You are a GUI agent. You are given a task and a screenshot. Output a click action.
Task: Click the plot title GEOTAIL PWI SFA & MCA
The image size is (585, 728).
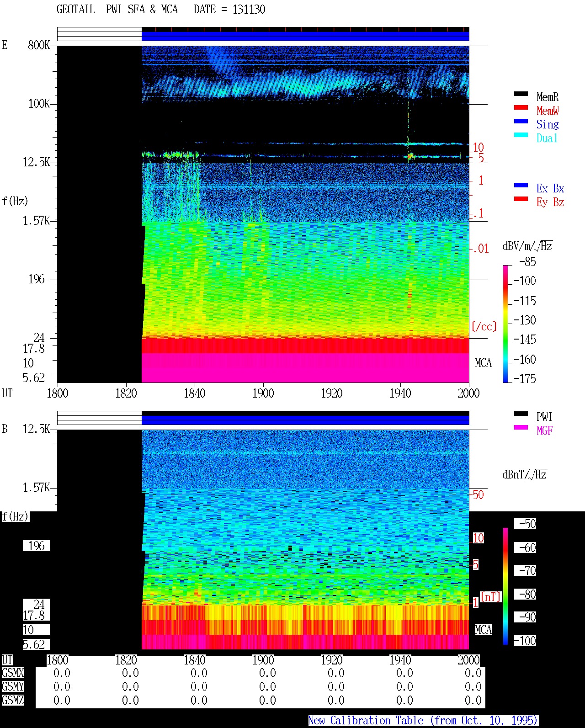pyautogui.click(x=117, y=10)
